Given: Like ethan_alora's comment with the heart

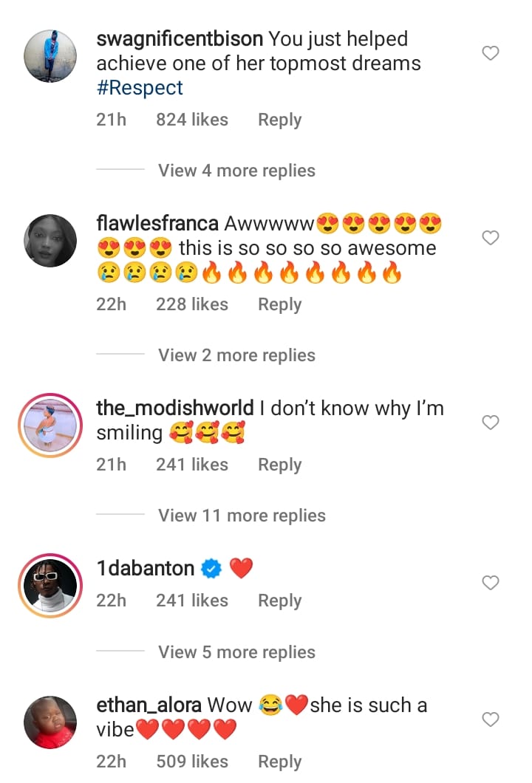Looking at the screenshot, I should pos(491,719).
